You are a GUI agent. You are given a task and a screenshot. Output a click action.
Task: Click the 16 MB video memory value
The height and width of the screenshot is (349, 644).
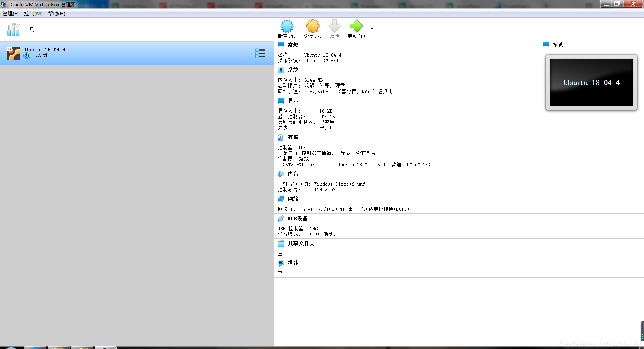click(326, 111)
